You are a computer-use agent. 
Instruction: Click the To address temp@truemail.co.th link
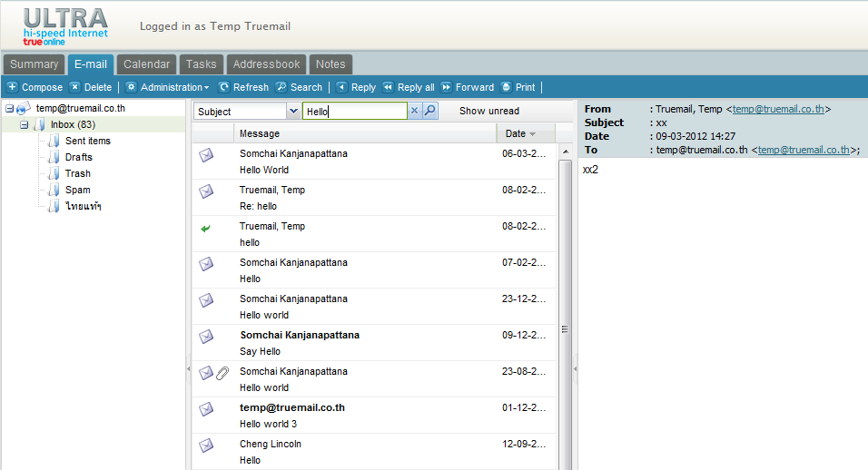(804, 150)
